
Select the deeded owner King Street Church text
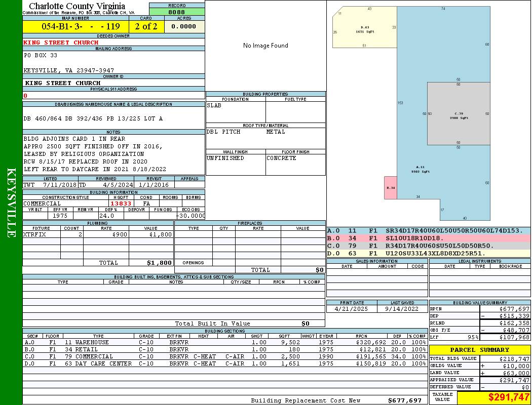tap(61, 43)
